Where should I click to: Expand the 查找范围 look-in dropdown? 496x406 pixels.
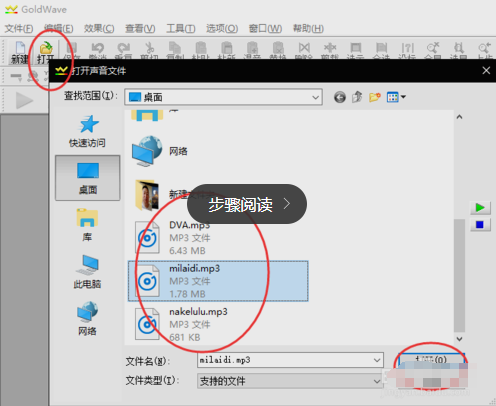315,97
